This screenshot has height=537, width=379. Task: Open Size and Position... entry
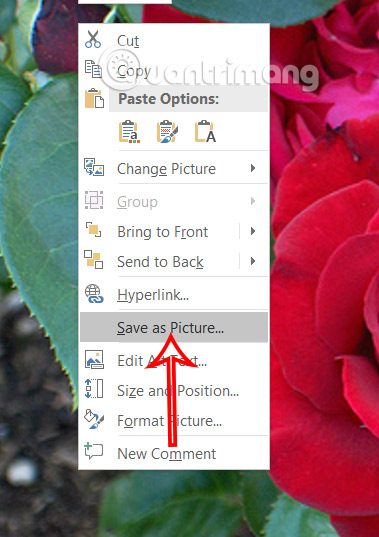(174, 390)
